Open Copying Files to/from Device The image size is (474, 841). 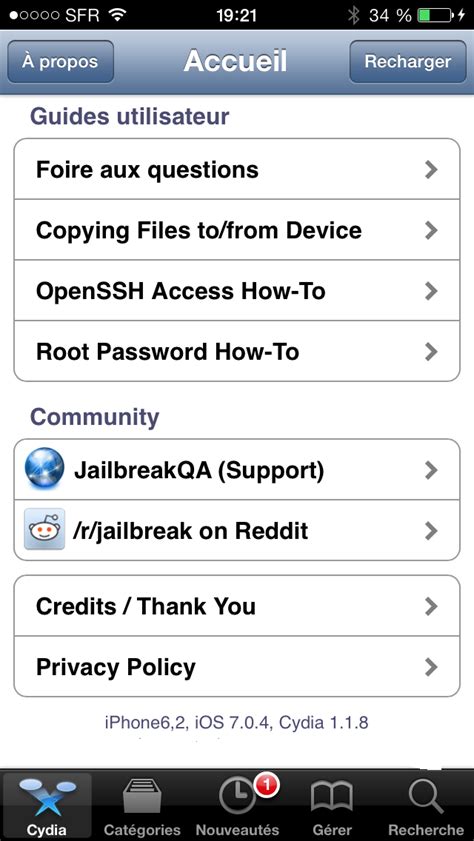tap(236, 230)
